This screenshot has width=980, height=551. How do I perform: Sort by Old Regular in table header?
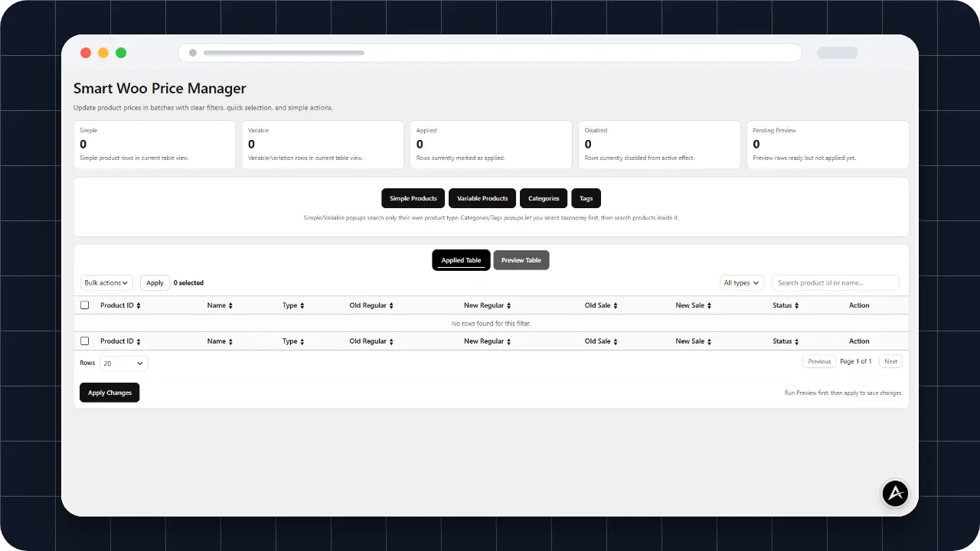[371, 305]
